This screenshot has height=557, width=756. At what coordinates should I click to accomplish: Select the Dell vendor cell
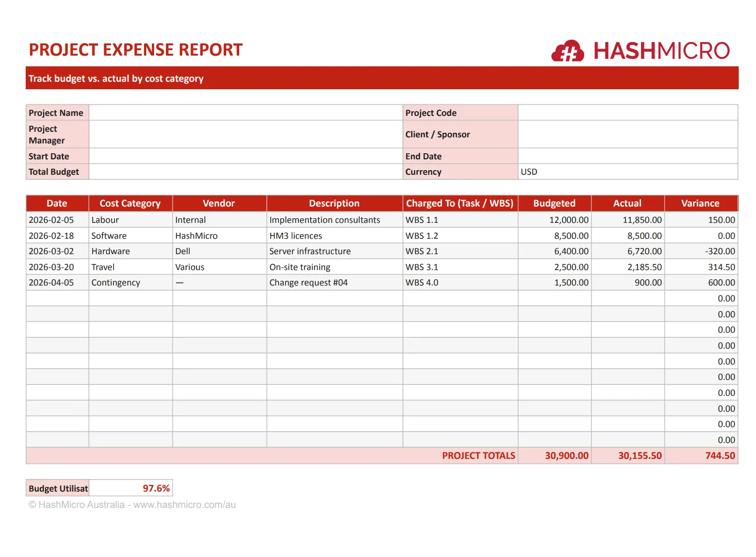pos(183,251)
